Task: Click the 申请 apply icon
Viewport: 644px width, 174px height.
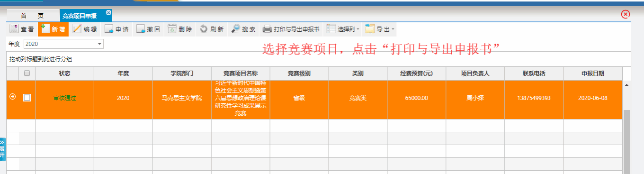Action: (109, 29)
